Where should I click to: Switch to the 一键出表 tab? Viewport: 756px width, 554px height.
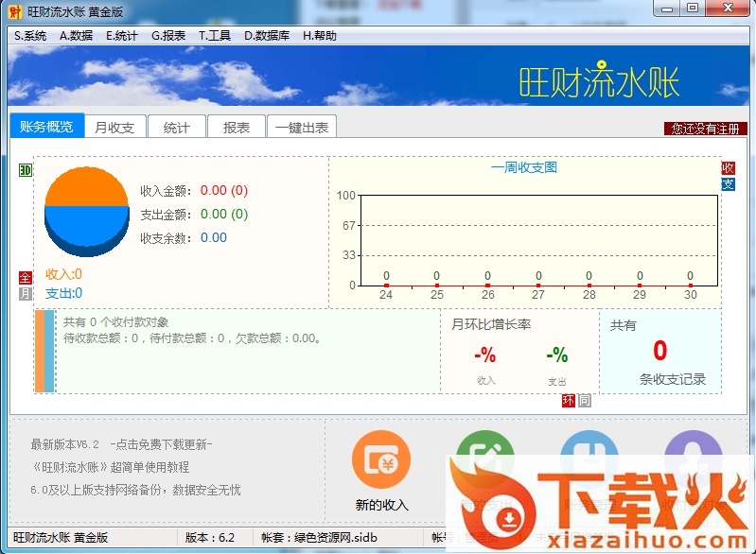[x=301, y=128]
